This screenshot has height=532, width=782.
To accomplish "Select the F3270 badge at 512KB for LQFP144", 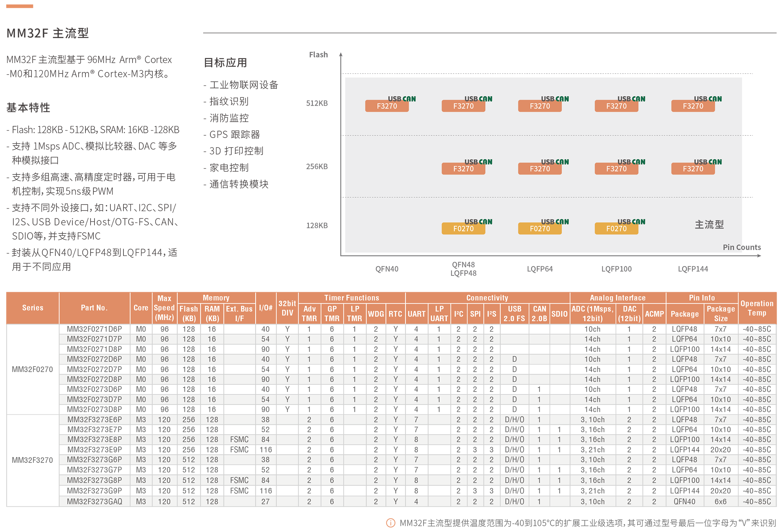I will click(x=693, y=106).
